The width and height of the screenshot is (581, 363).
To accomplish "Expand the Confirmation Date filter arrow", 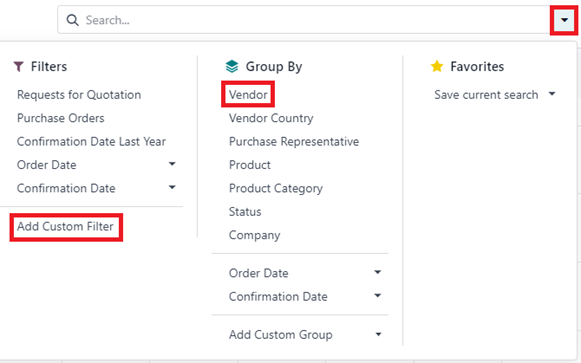I will pyautogui.click(x=172, y=187).
